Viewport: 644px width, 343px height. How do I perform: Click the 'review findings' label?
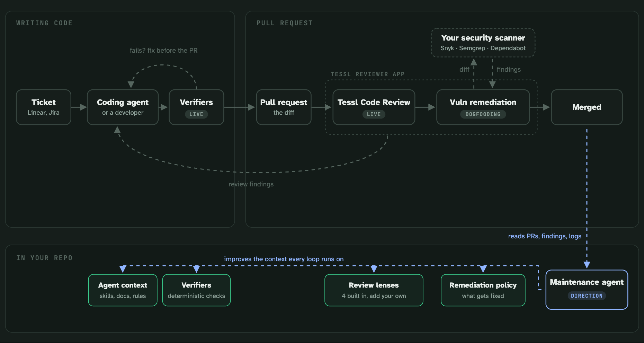[251, 184]
